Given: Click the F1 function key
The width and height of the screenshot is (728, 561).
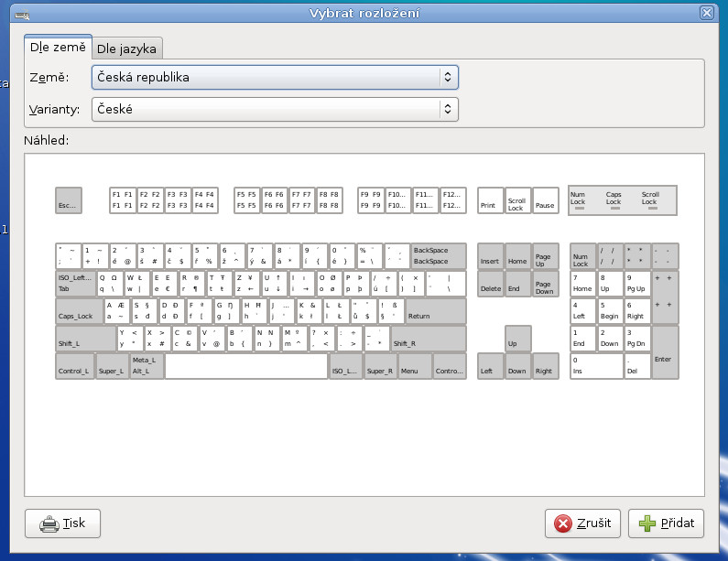Looking at the screenshot, I should pos(123,200).
